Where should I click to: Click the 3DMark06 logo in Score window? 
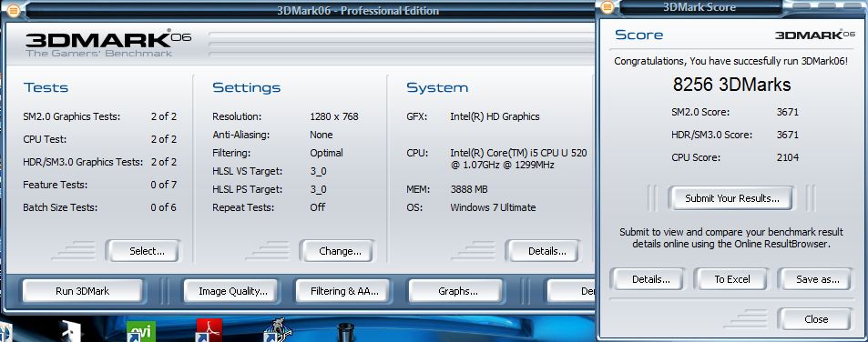pyautogui.click(x=814, y=35)
